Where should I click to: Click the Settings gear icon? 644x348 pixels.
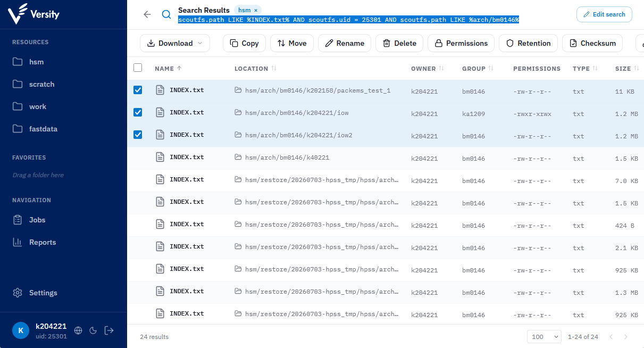(x=18, y=293)
